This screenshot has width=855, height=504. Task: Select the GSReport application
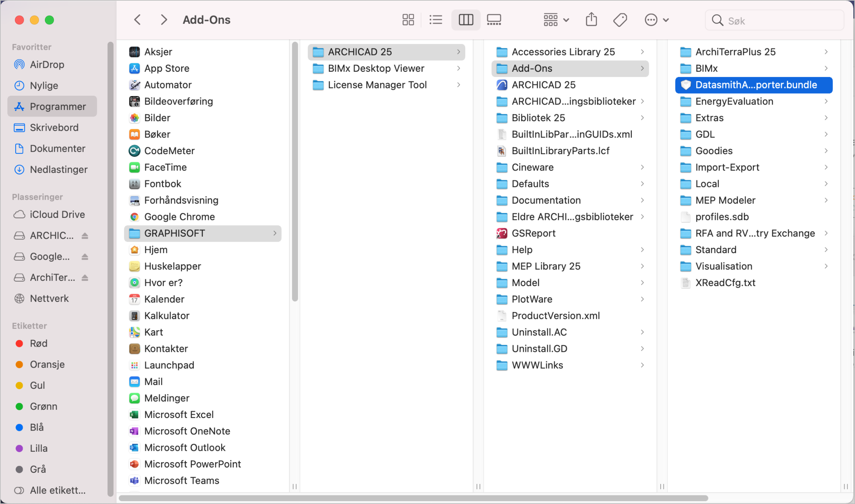click(570, 233)
